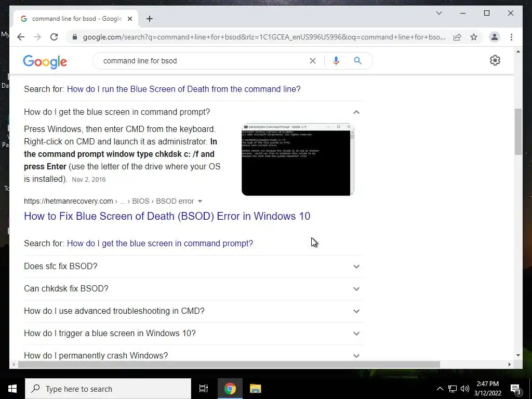Click the forward navigation arrow
The image size is (532, 399).
click(x=37, y=37)
